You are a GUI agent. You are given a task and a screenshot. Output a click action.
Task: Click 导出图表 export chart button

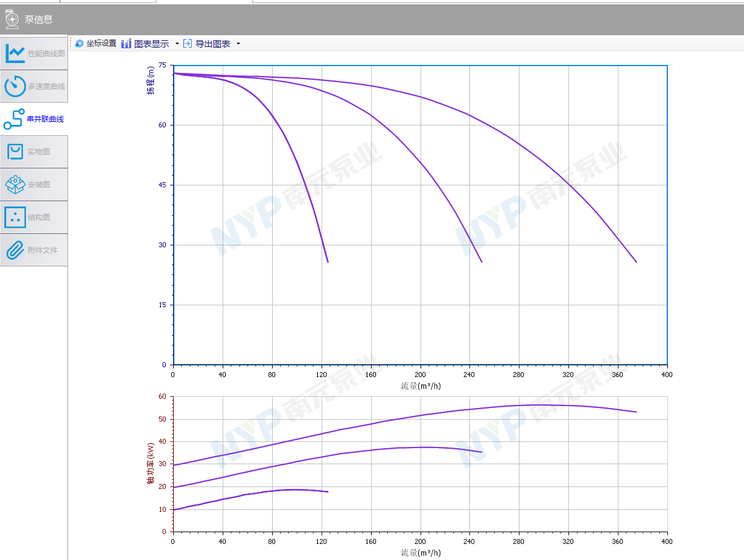(x=207, y=43)
